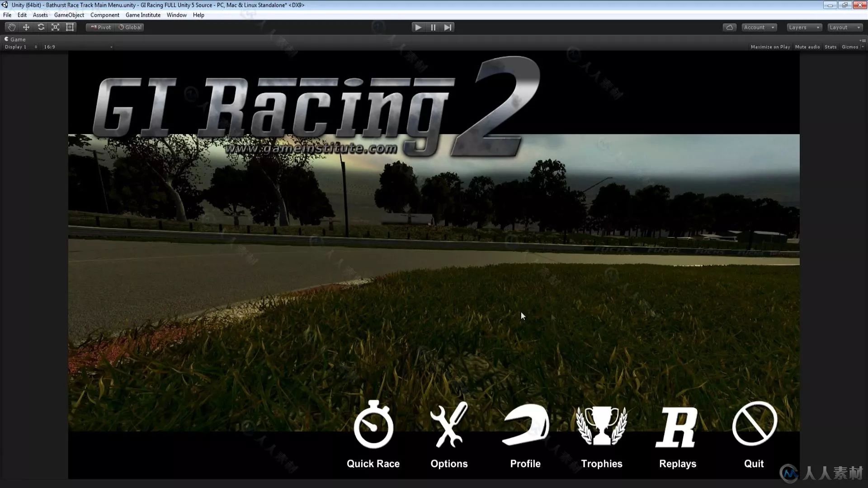The height and width of the screenshot is (488, 868).
Task: Select the Hand tool in the toolbar
Action: (x=11, y=27)
